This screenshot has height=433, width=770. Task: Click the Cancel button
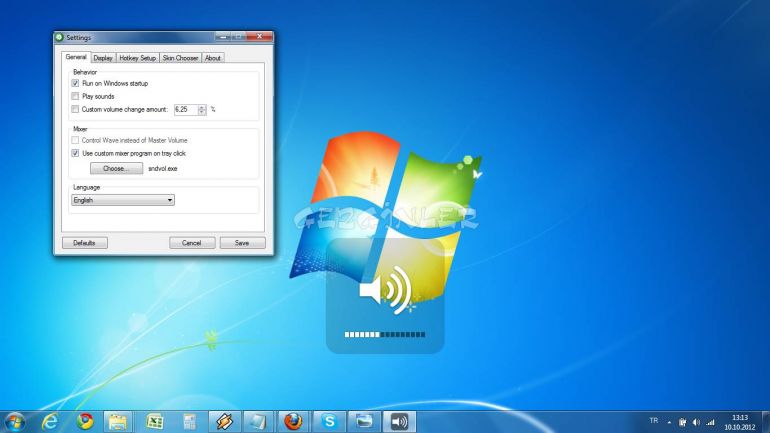(192, 243)
